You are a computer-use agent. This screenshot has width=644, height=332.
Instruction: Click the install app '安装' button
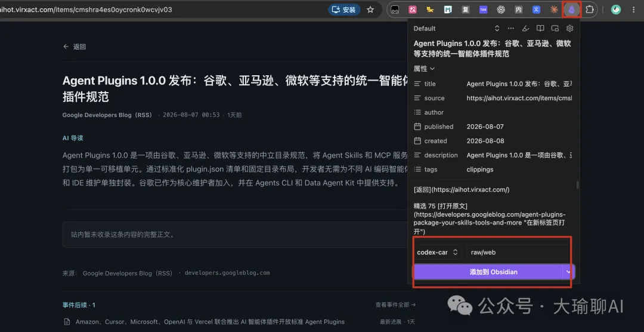pyautogui.click(x=344, y=10)
